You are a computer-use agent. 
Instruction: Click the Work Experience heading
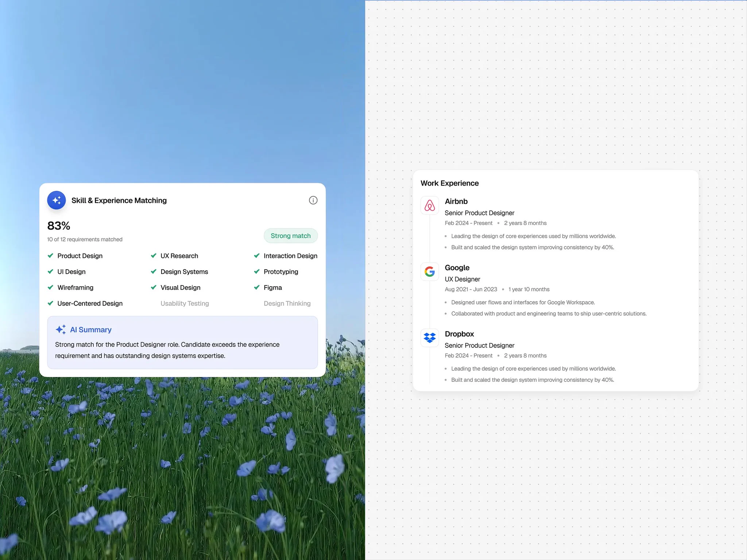pyautogui.click(x=449, y=183)
